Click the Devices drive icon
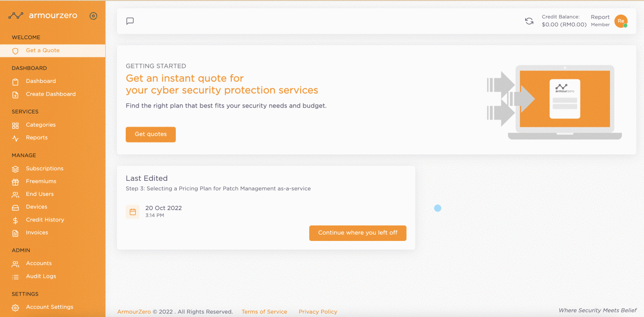Viewport: 644px width, 317px height. tap(15, 208)
